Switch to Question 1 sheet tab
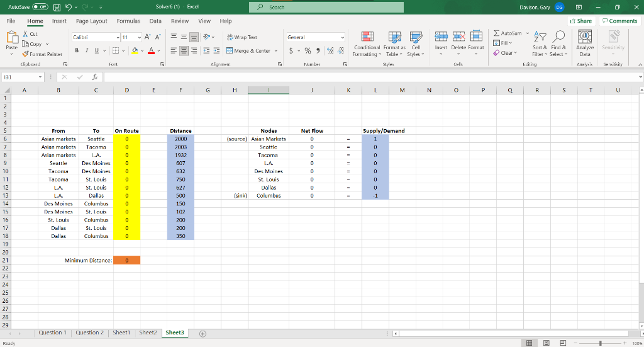 point(53,333)
